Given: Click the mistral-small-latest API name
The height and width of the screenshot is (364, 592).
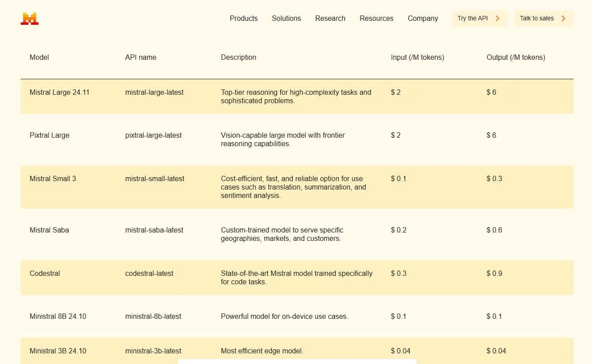Looking at the screenshot, I should [155, 178].
